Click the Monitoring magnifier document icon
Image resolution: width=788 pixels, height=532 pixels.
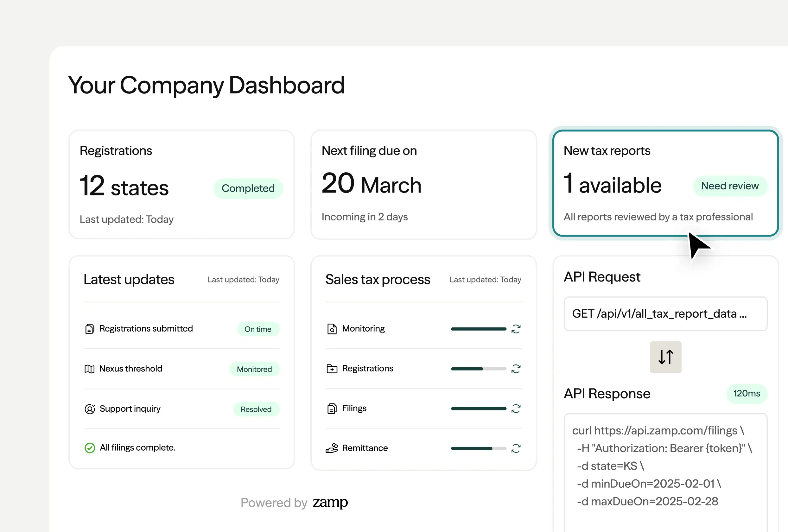332,329
